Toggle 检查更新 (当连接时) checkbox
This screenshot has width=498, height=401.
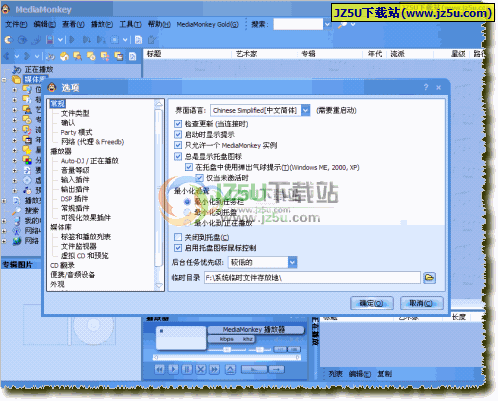(x=178, y=124)
